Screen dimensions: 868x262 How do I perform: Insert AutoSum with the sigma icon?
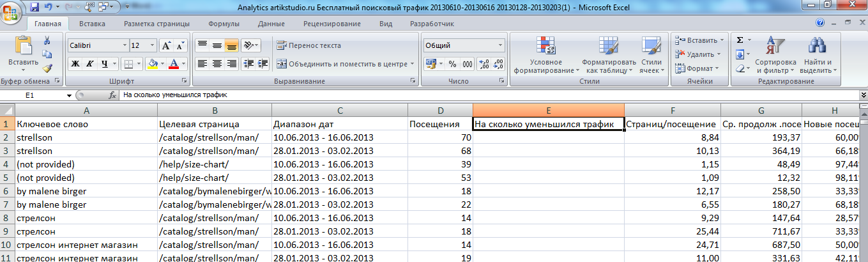coord(740,40)
